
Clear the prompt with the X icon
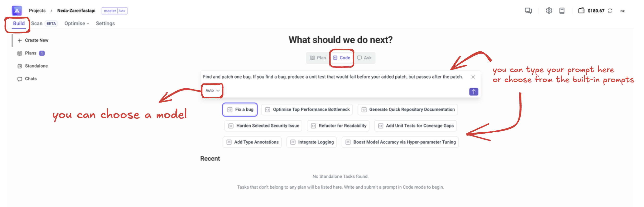[473, 77]
